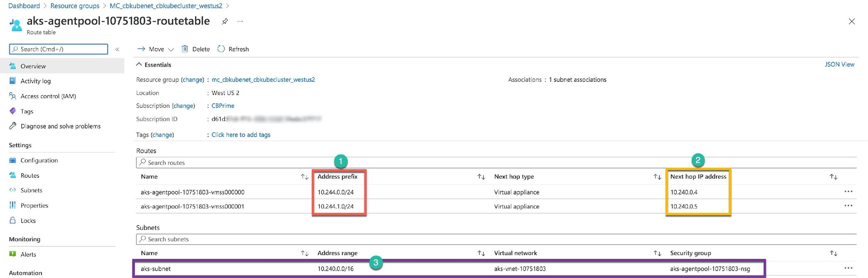868x278 pixels.
Task: Click the Alerts sidebar icon
Action: (x=12, y=254)
